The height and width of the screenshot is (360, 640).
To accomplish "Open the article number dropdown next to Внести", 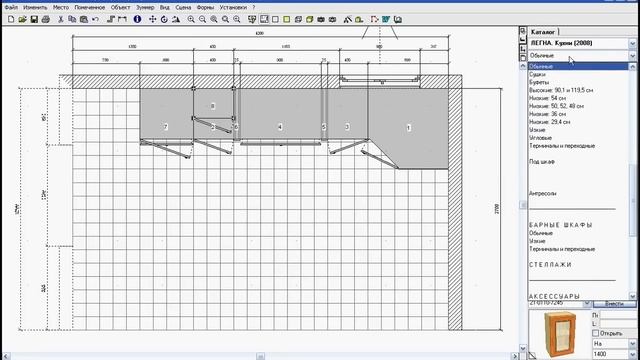I will [587, 304].
